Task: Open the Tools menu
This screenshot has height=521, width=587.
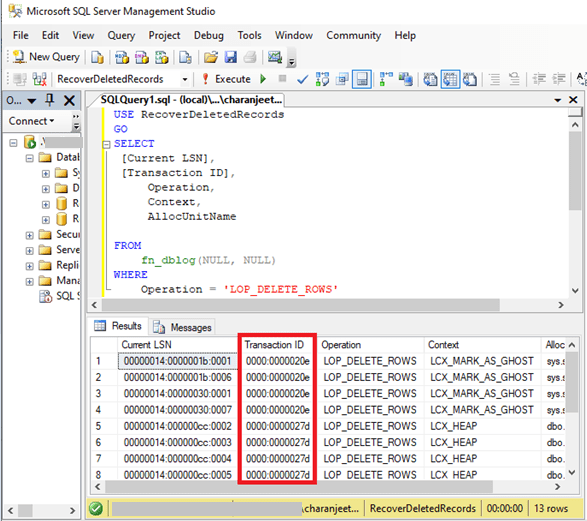Action: pyautogui.click(x=249, y=36)
